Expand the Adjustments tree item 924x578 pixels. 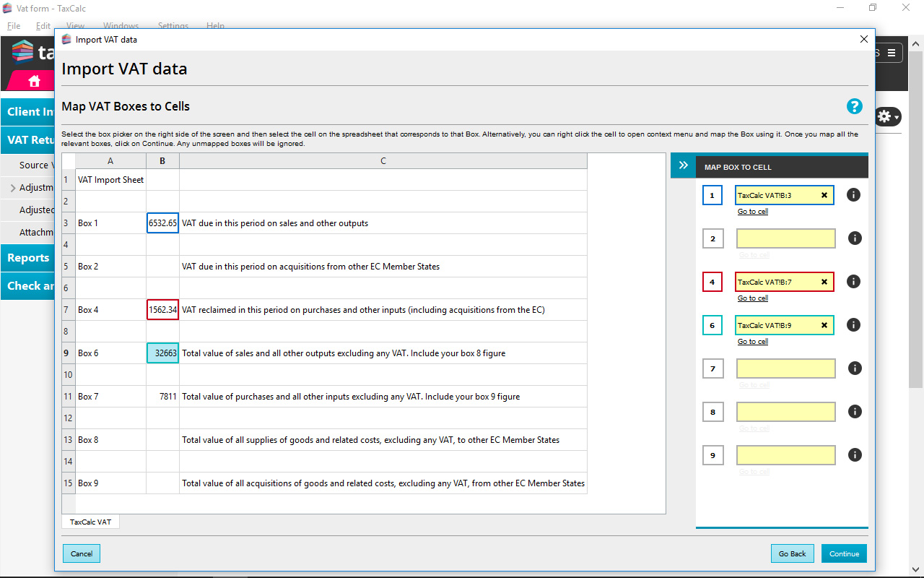coord(12,188)
